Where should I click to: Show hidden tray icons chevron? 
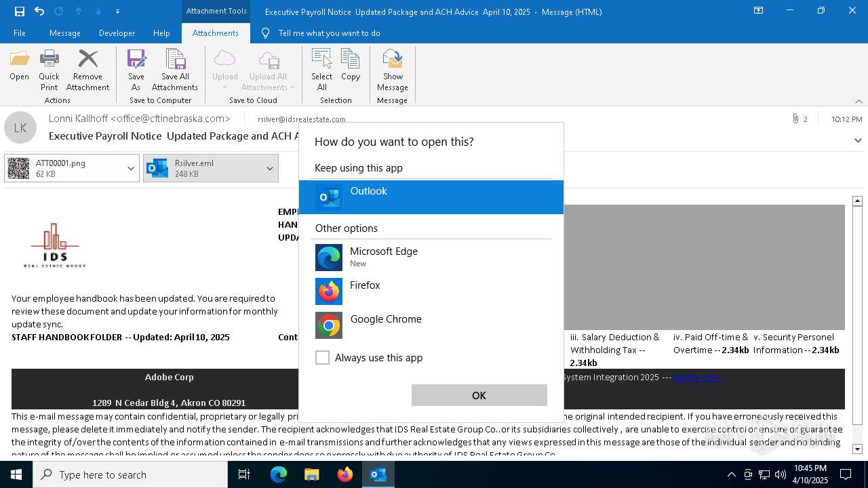tap(731, 474)
